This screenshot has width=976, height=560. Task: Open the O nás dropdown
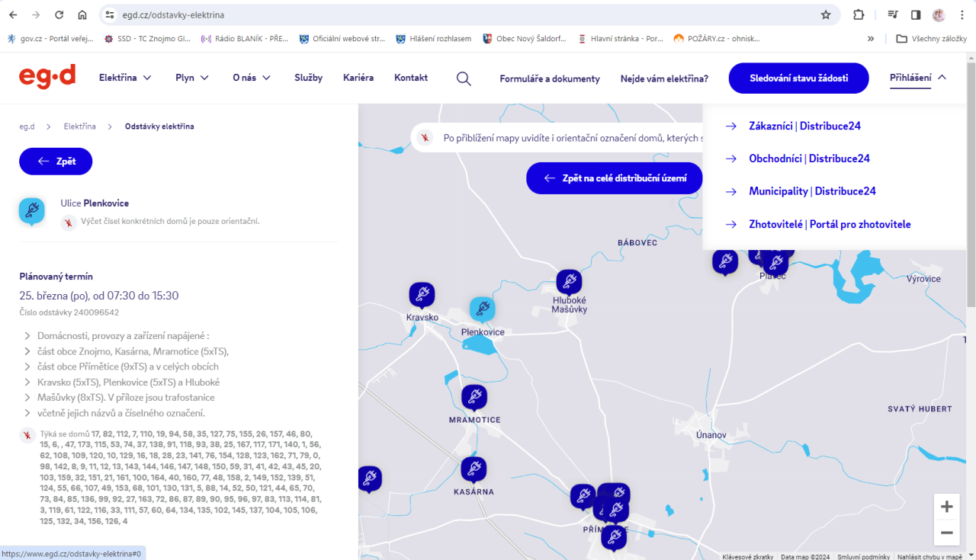252,78
